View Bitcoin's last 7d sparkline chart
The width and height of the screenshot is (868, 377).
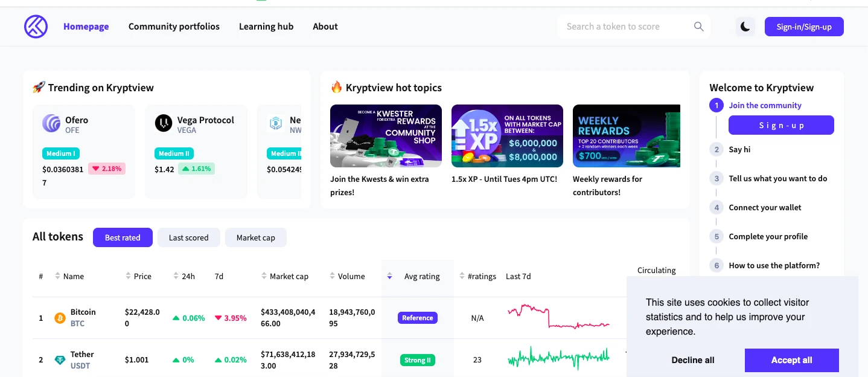tap(559, 317)
